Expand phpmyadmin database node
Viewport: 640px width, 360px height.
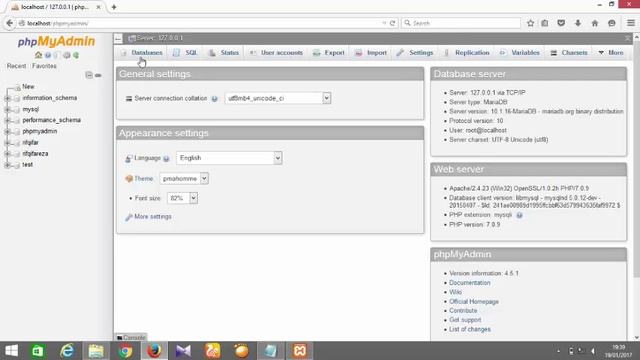point(7,131)
